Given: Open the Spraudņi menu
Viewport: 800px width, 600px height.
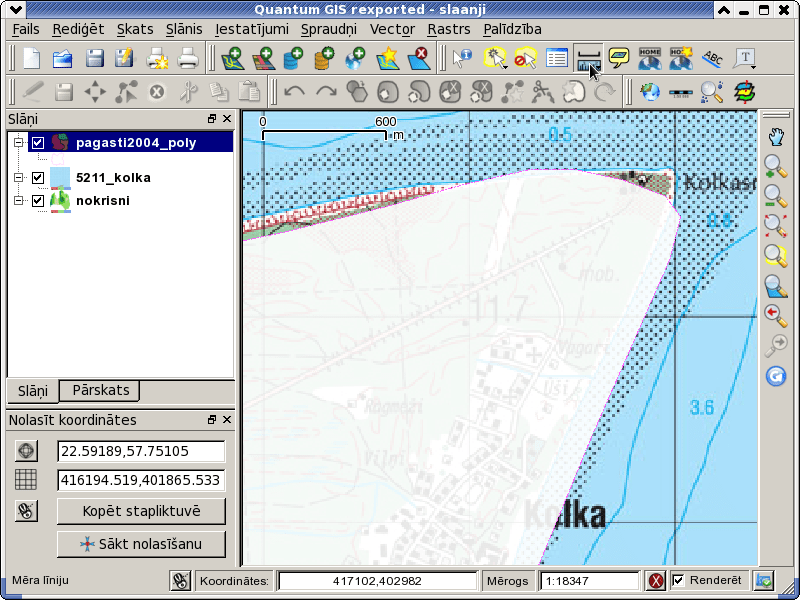Looking at the screenshot, I should tap(329, 29).
